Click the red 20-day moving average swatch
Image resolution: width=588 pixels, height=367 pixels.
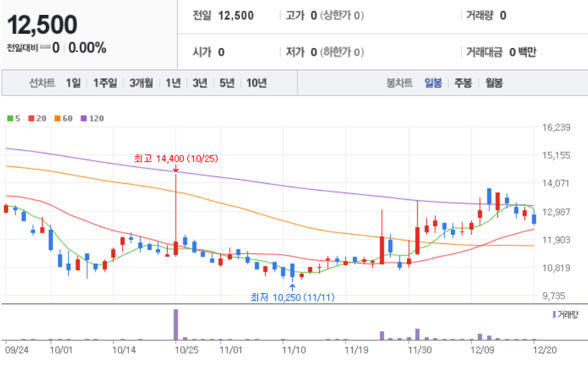(x=32, y=118)
